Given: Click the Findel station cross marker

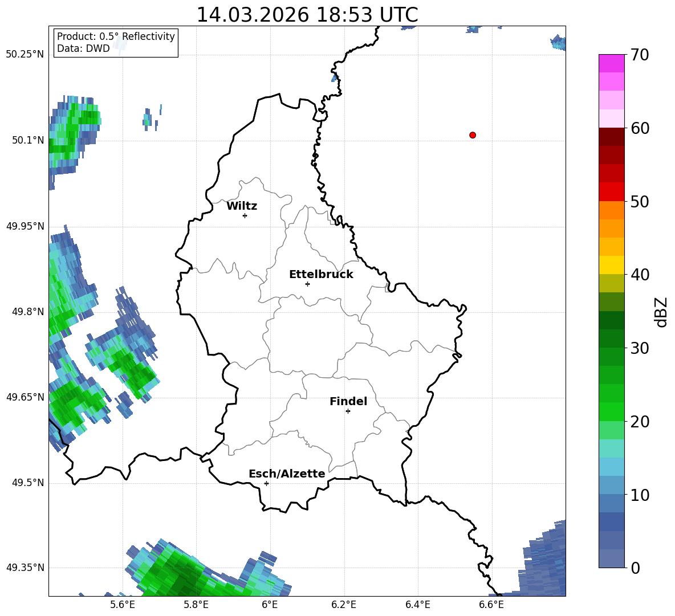Looking at the screenshot, I should [348, 411].
